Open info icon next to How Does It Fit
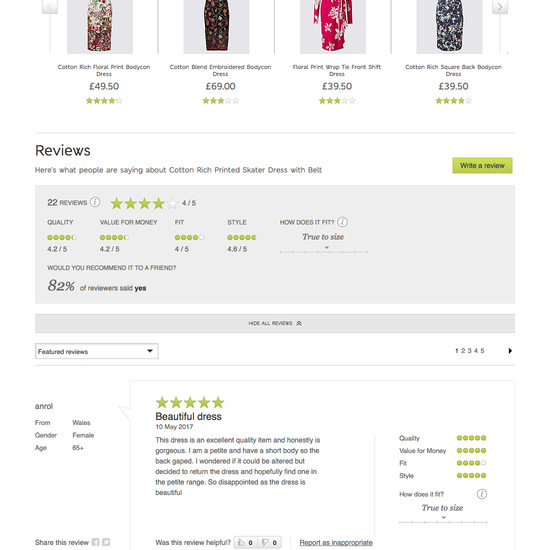 point(342,222)
